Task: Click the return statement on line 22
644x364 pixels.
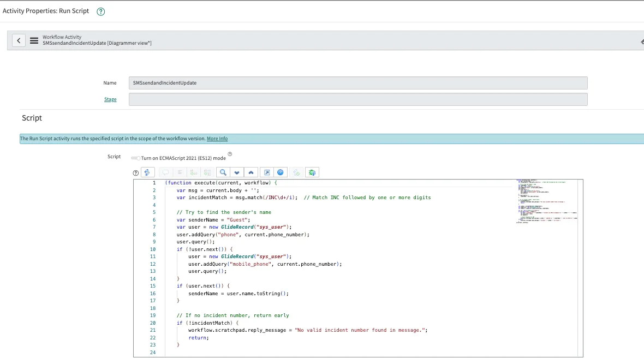Action: 198,338
